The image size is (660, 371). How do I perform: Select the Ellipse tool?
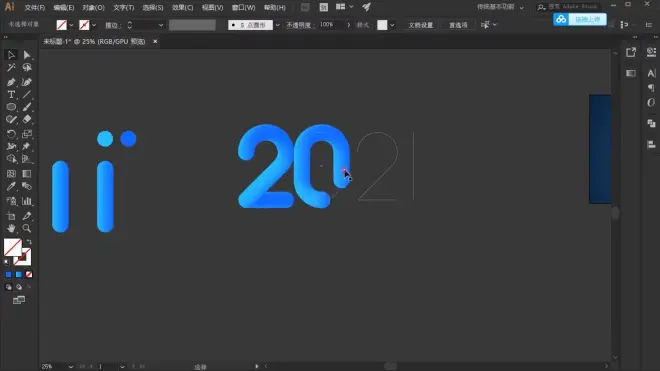click(x=11, y=107)
